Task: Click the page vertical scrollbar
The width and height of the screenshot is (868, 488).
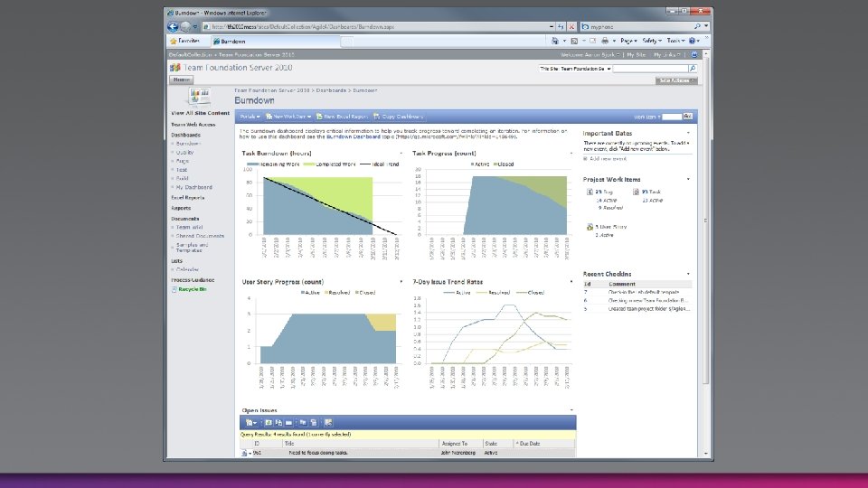Action: [x=706, y=219]
